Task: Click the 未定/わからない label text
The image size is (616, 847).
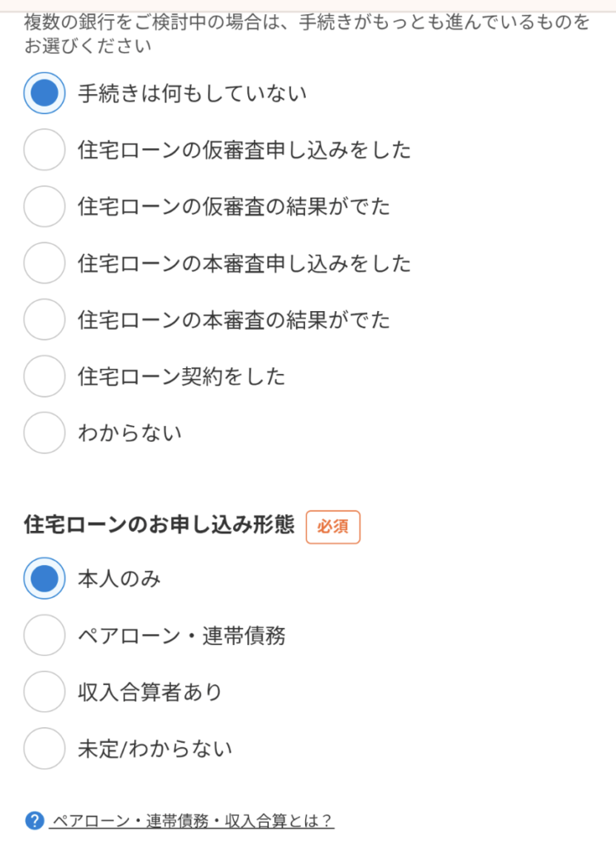Action: [155, 749]
